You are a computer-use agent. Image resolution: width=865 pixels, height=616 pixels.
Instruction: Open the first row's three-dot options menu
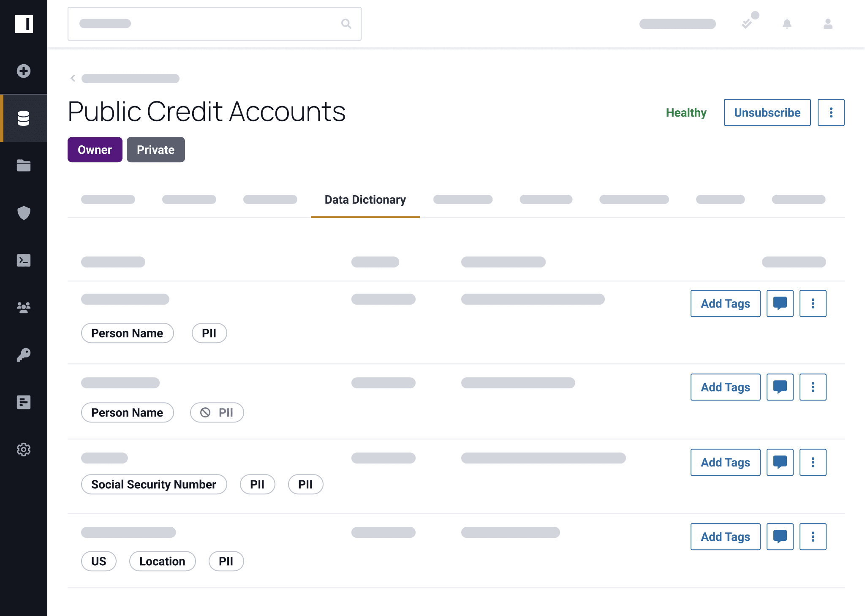point(813,303)
